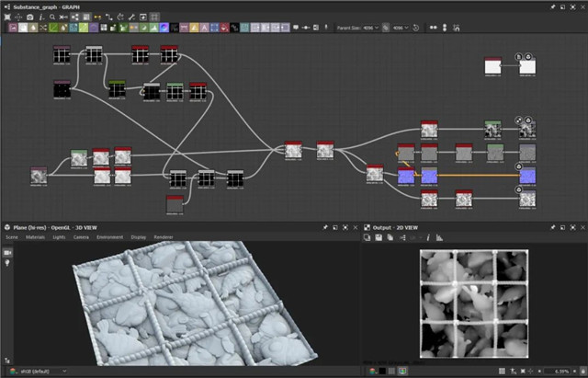Click the save icon in 2D view toolbar

point(379,237)
